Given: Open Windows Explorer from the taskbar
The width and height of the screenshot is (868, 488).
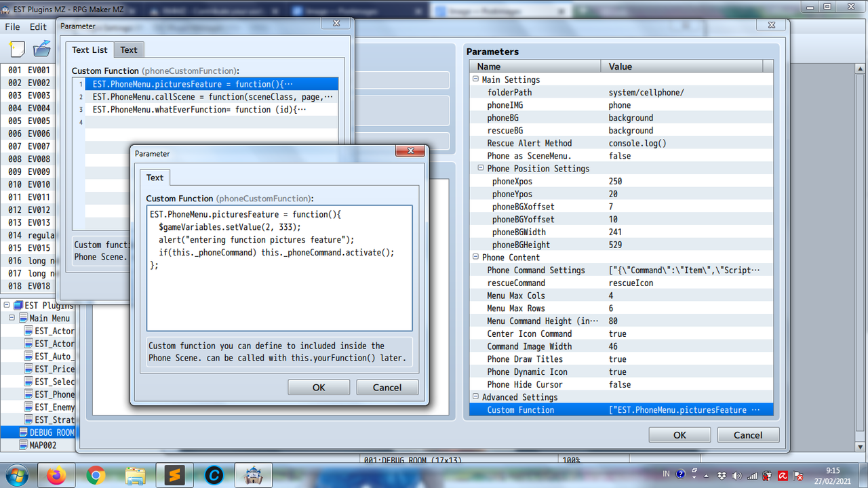Looking at the screenshot, I should tap(135, 476).
